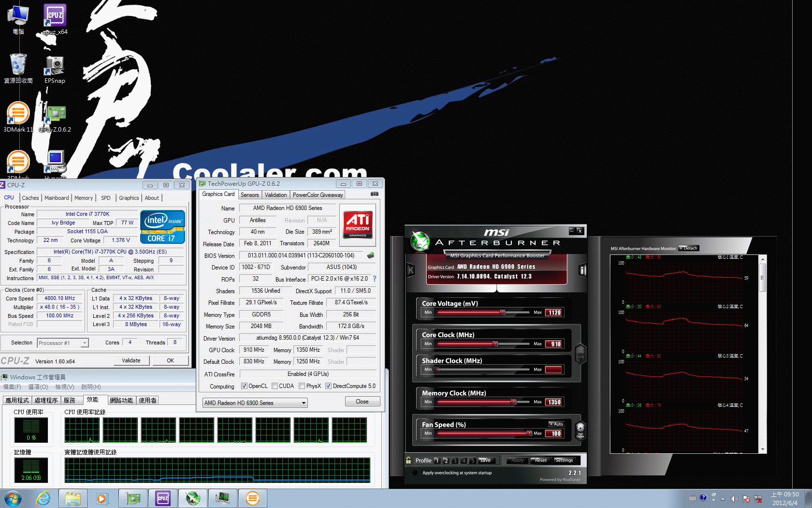
Task: Open the Task Manager 檔案(F) menu
Action: [12, 387]
